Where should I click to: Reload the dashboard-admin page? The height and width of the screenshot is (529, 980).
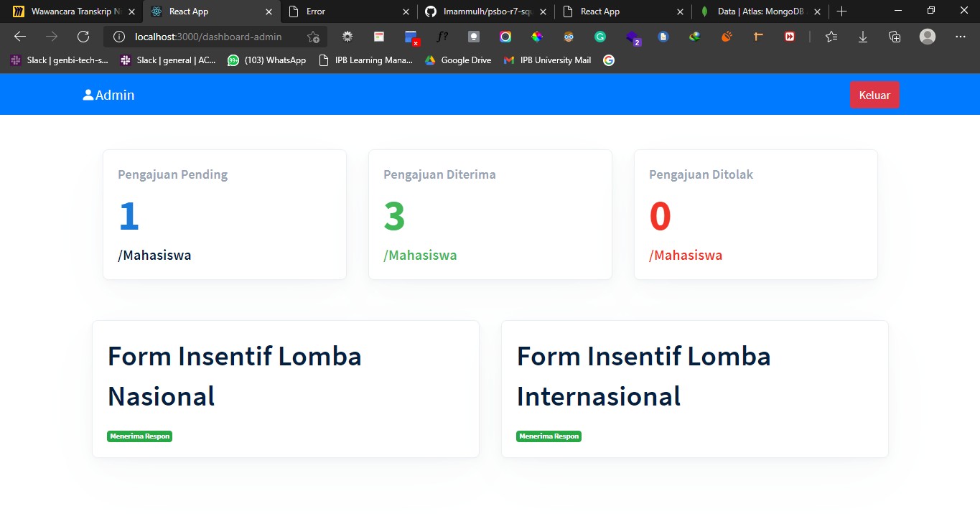(x=83, y=36)
